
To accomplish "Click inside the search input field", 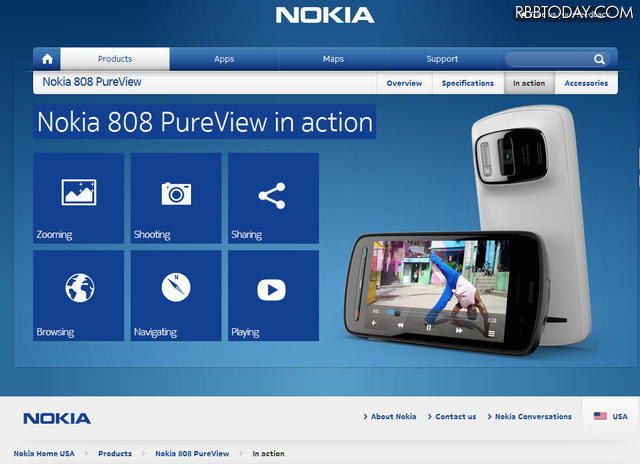I will coord(549,59).
